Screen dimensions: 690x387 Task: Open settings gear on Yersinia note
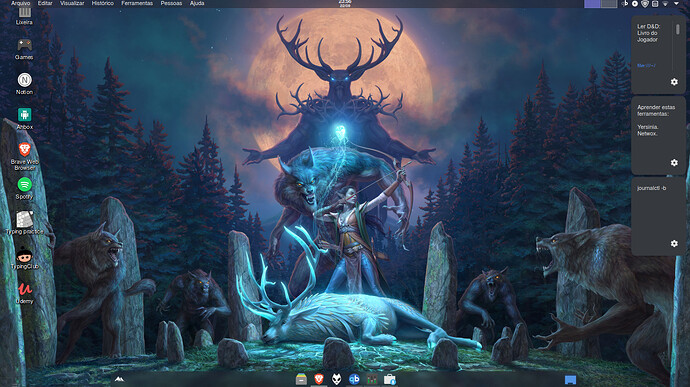[674, 163]
